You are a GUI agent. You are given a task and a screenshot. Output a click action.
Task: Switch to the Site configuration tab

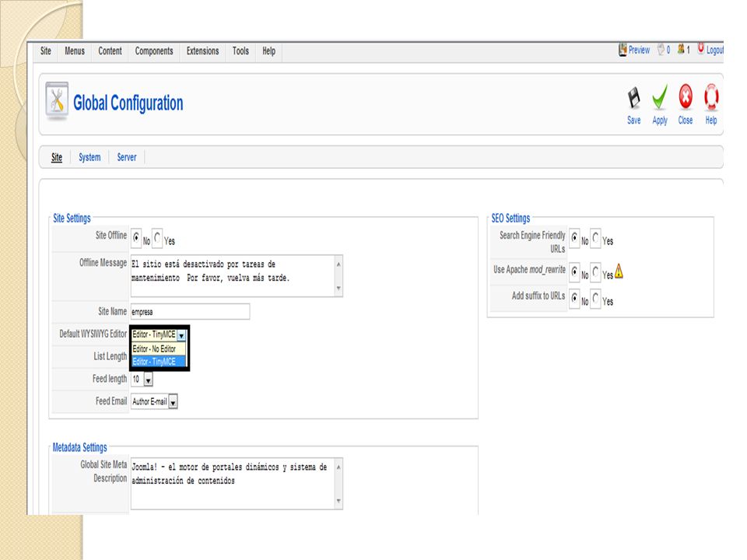[57, 157]
